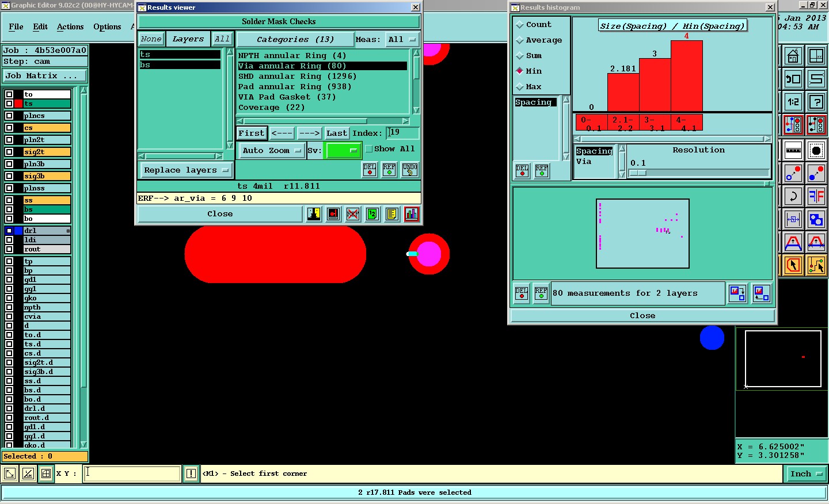Click the next result arrow button
829x504 pixels.
click(x=309, y=133)
